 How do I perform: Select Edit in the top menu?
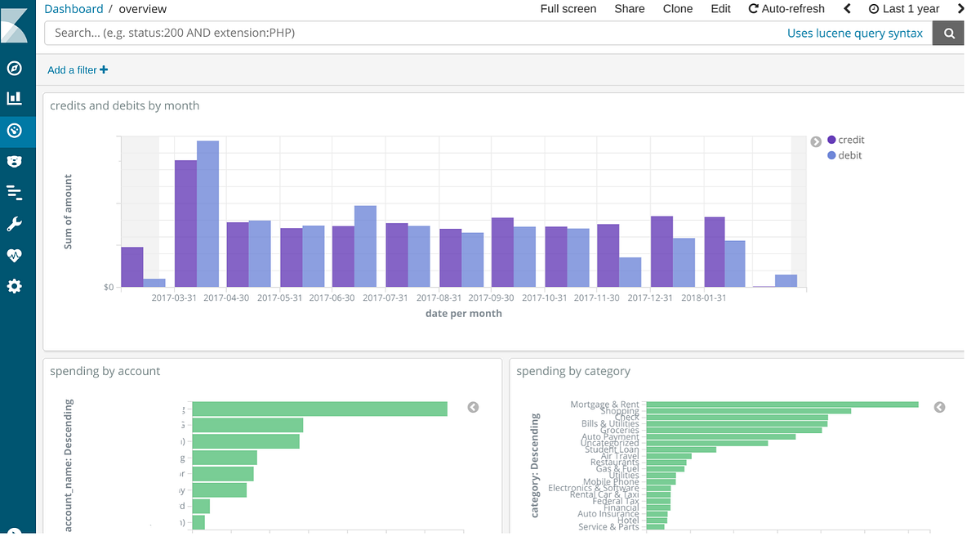pos(720,8)
